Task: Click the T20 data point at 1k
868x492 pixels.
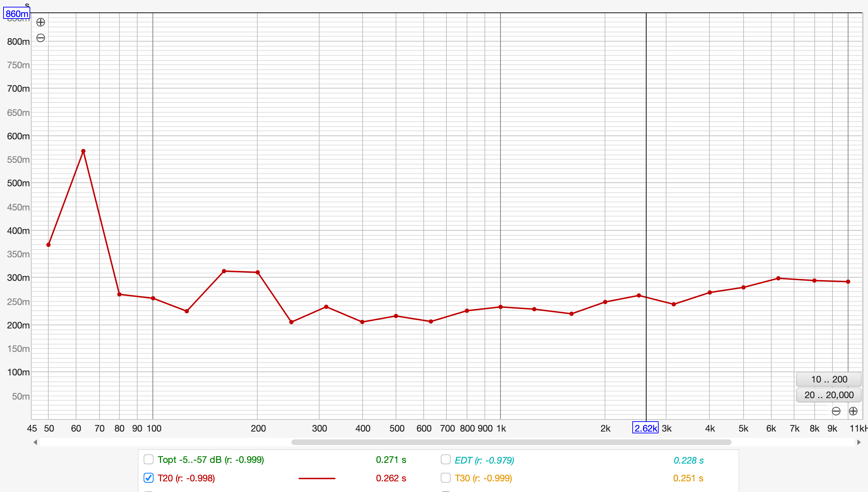Action: (500, 307)
